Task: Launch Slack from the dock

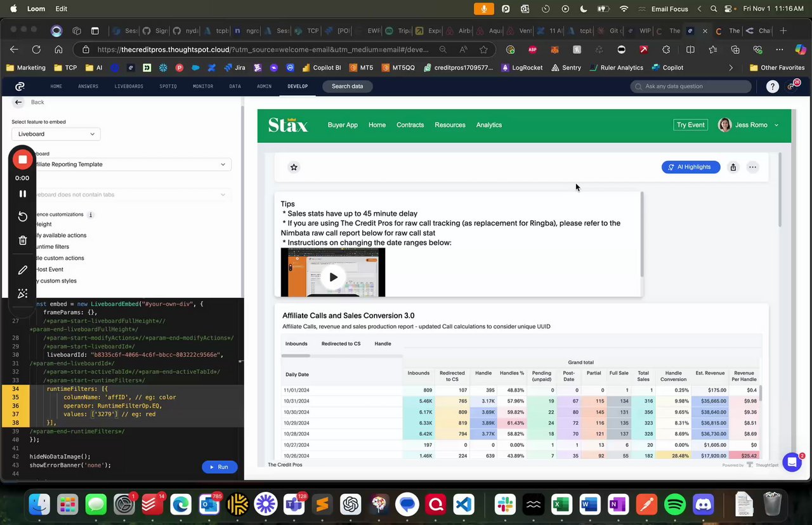Action: coord(506,505)
